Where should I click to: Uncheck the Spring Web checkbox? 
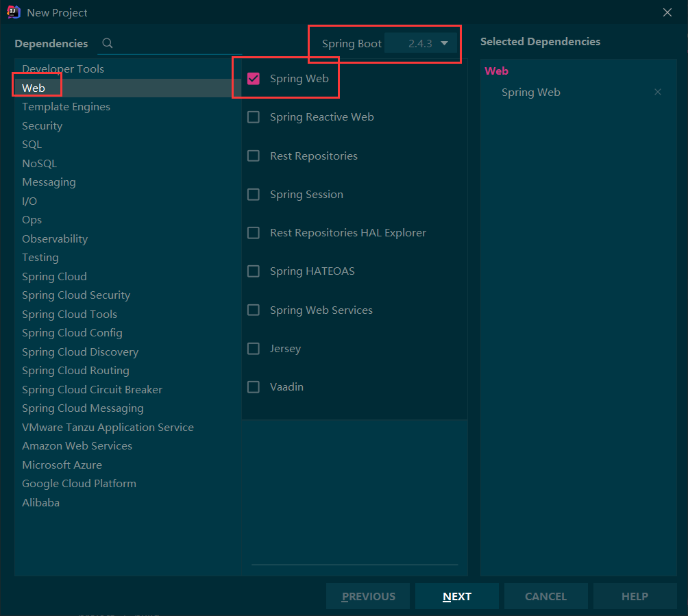254,79
